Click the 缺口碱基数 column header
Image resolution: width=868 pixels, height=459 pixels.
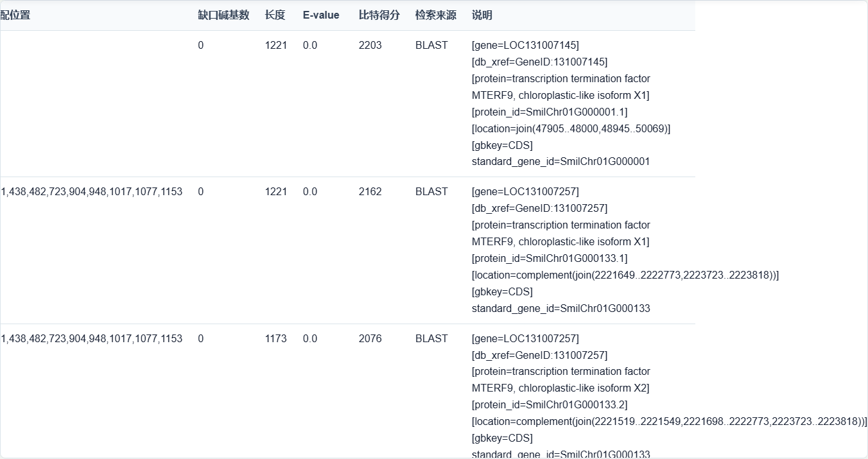[x=223, y=15]
